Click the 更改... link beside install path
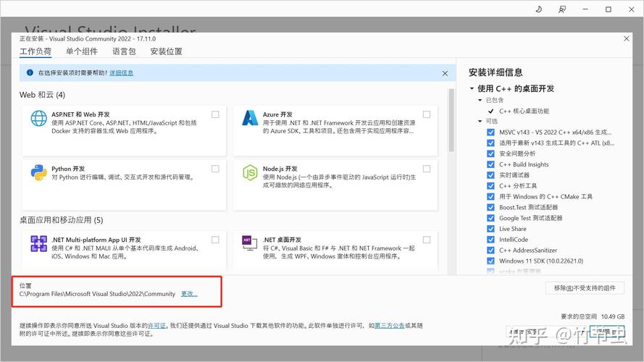Image resolution: width=644 pixels, height=362 pixels. (189, 294)
